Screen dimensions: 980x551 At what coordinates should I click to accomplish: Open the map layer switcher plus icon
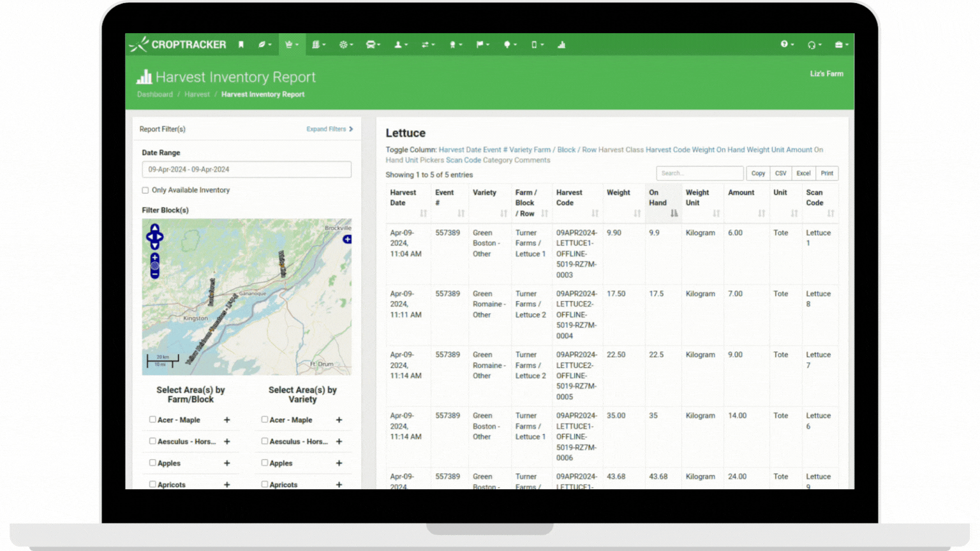click(347, 239)
